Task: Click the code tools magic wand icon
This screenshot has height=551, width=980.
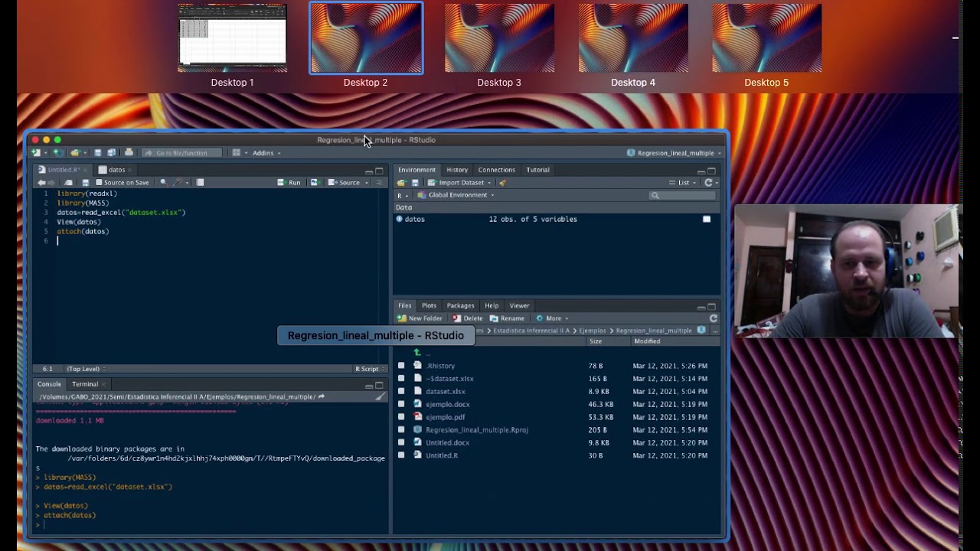Action: pyautogui.click(x=178, y=182)
